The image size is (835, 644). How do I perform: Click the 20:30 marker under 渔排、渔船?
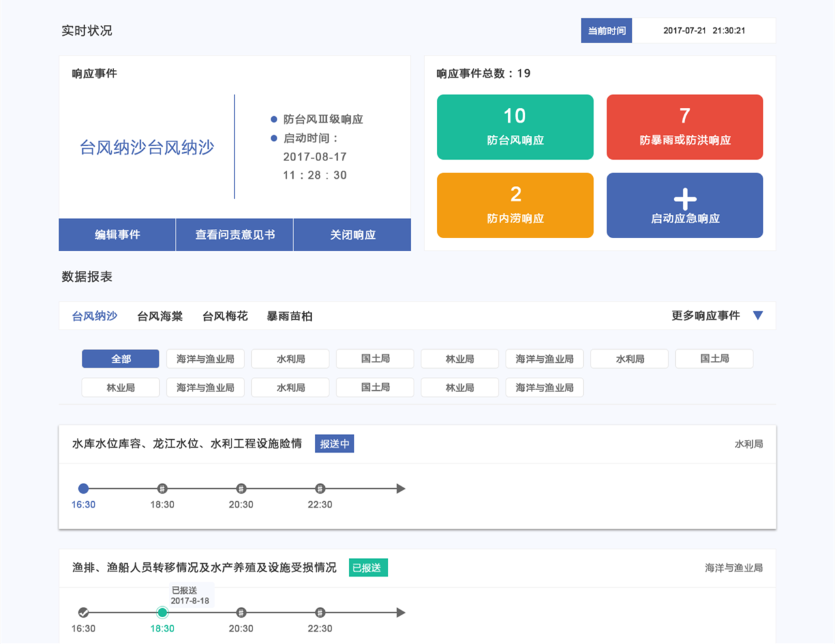(241, 613)
